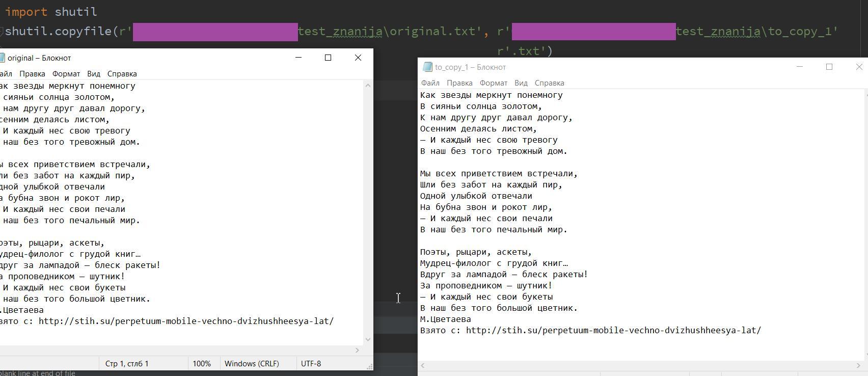This screenshot has height=376, width=868.
Task: Click 'В наш без того печальный мир.' in to_copy_1
Action: pos(494,230)
